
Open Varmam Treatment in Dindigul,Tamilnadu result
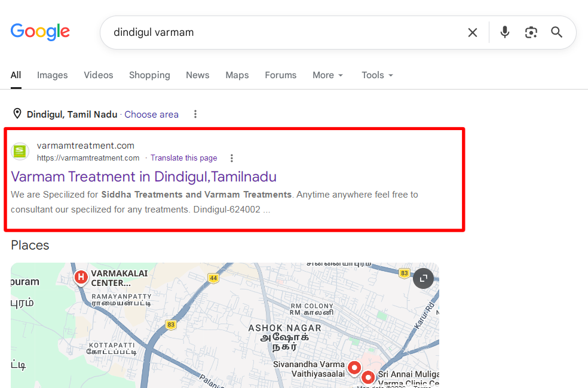[x=143, y=177]
